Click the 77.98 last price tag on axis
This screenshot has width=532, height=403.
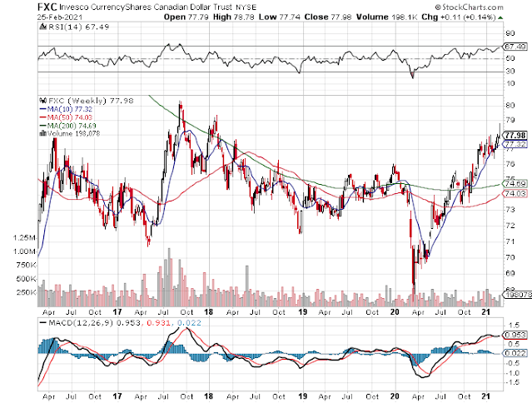[515, 136]
